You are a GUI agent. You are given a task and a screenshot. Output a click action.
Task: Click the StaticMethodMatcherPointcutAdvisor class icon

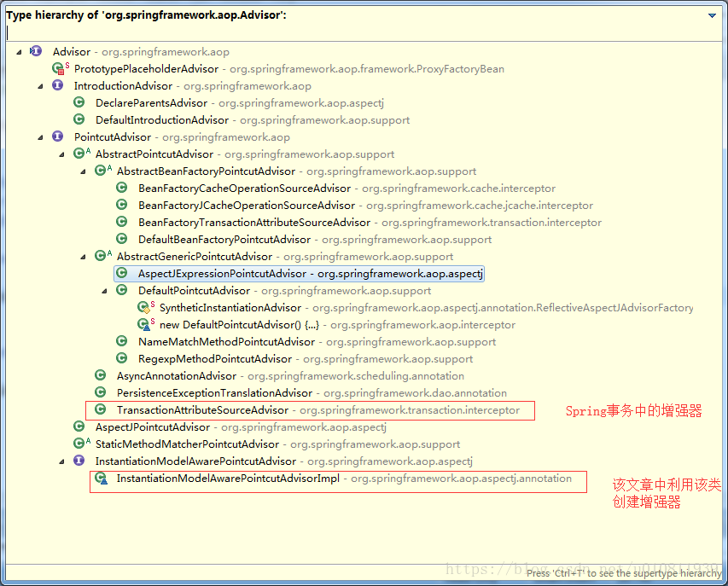[x=81, y=443]
